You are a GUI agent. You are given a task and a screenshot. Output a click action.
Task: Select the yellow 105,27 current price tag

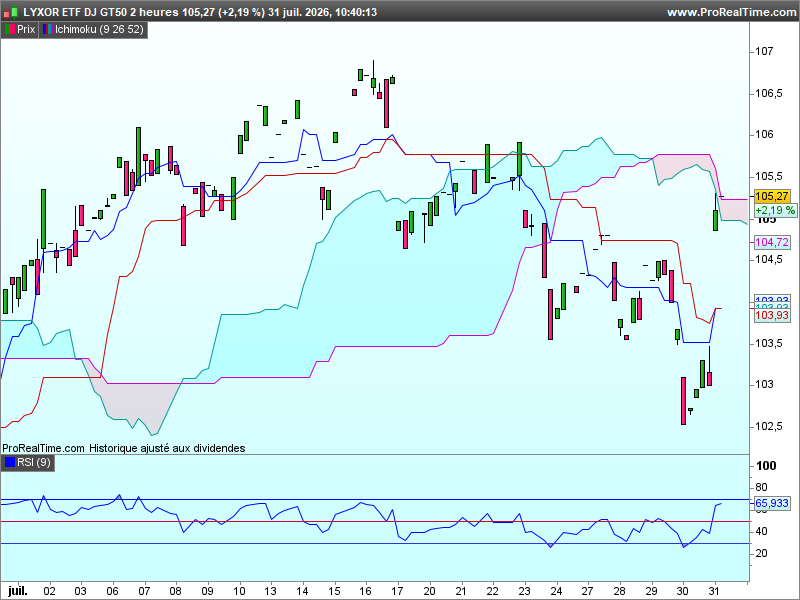coord(771,196)
